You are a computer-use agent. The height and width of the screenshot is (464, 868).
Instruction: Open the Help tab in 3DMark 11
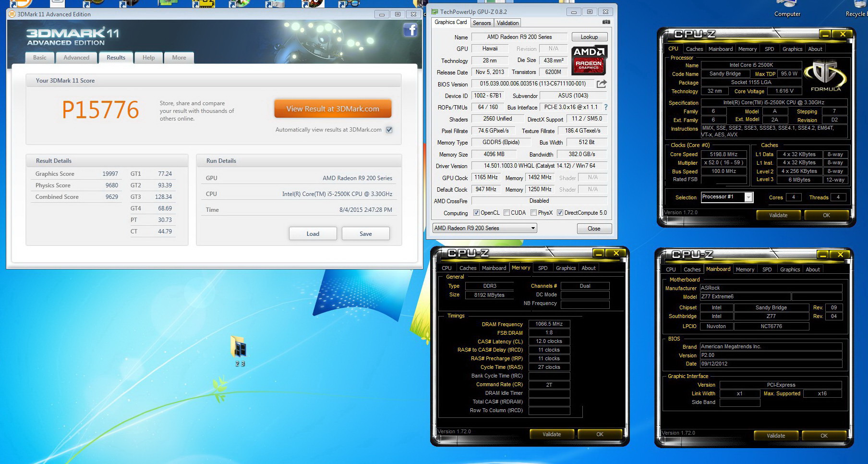point(149,58)
